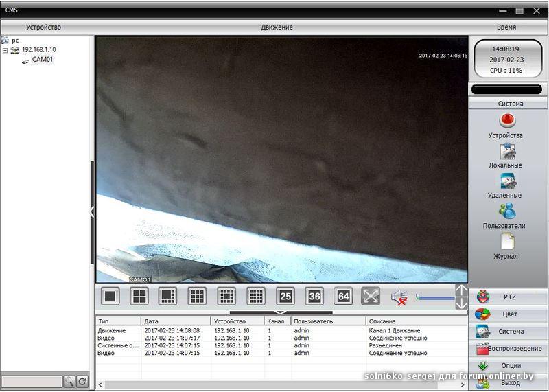Select the Системные о... log row
The width and height of the screenshot is (549, 392).
(x=281, y=345)
